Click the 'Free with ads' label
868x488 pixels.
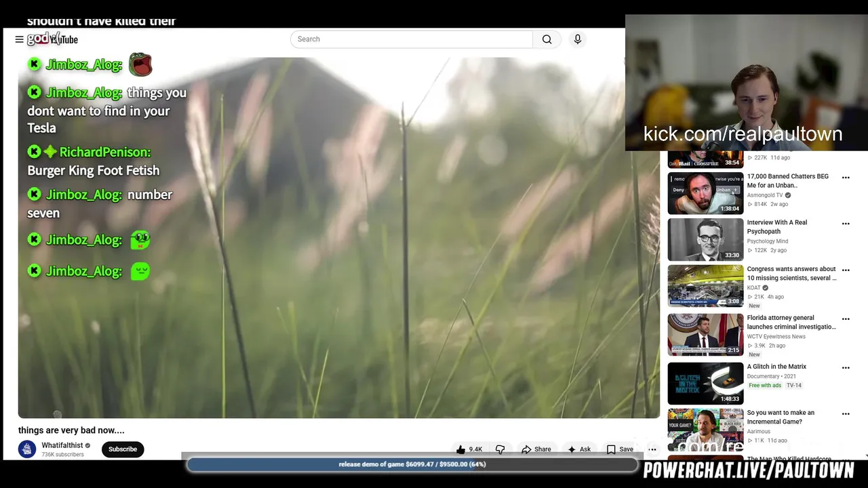coord(765,386)
